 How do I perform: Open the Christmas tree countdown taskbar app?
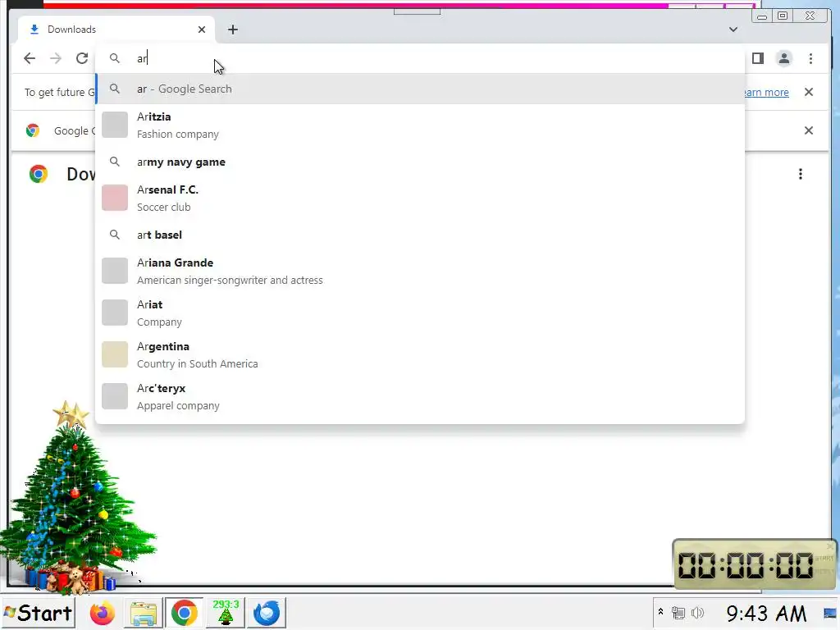pos(226,613)
